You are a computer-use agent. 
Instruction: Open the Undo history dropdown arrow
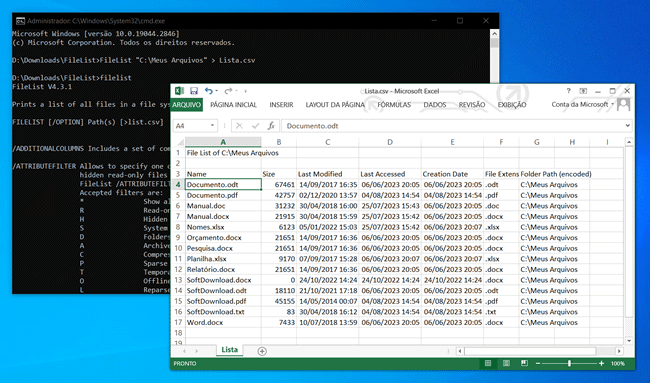click(x=216, y=91)
